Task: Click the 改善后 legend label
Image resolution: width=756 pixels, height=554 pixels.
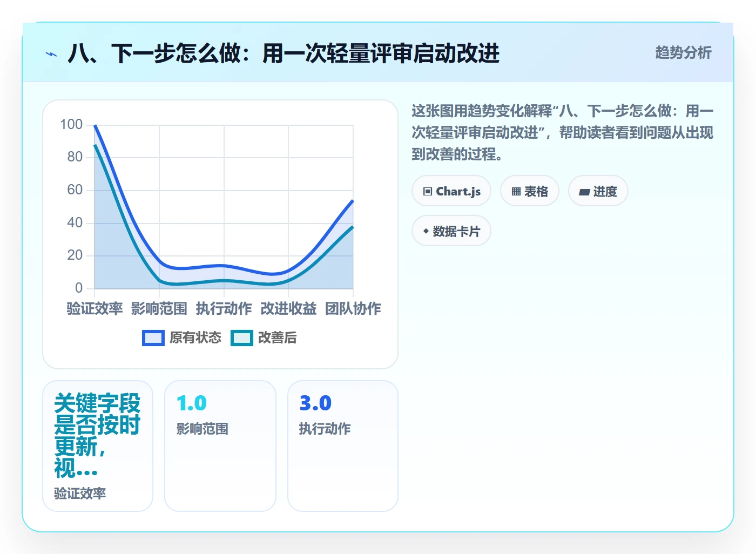Action: [x=278, y=338]
